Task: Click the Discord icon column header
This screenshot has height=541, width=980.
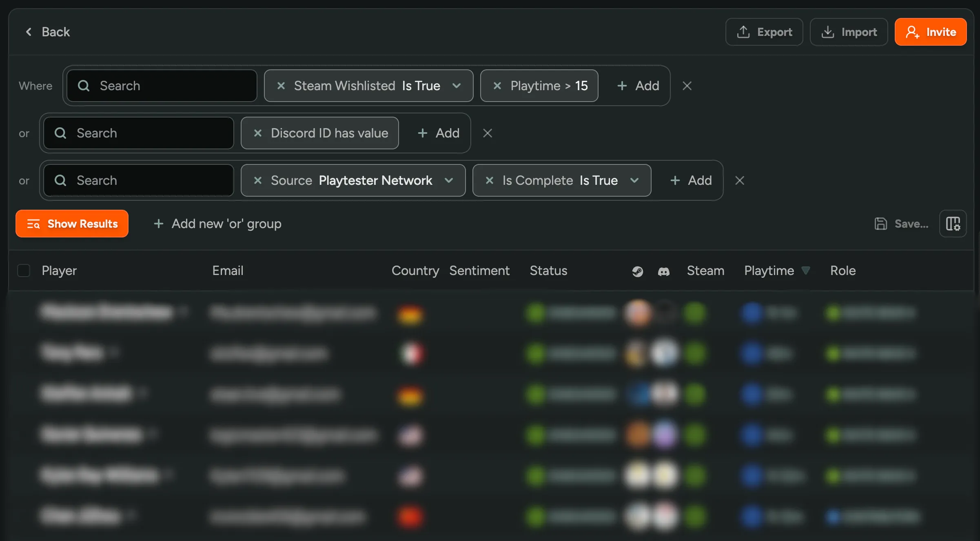Action: (x=664, y=271)
